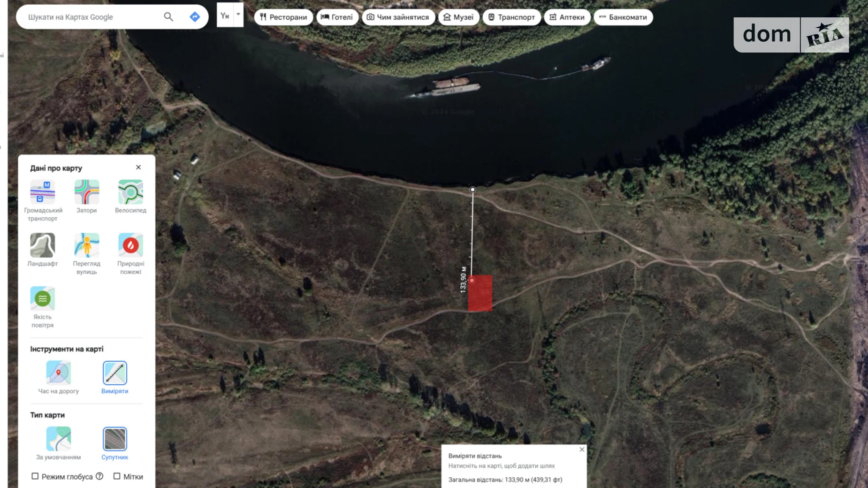Expand the language input dropdown arrow

coord(238,15)
